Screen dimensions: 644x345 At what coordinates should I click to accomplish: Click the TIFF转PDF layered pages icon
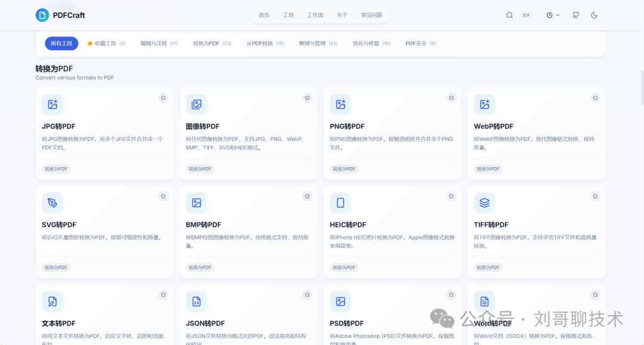[x=485, y=202]
